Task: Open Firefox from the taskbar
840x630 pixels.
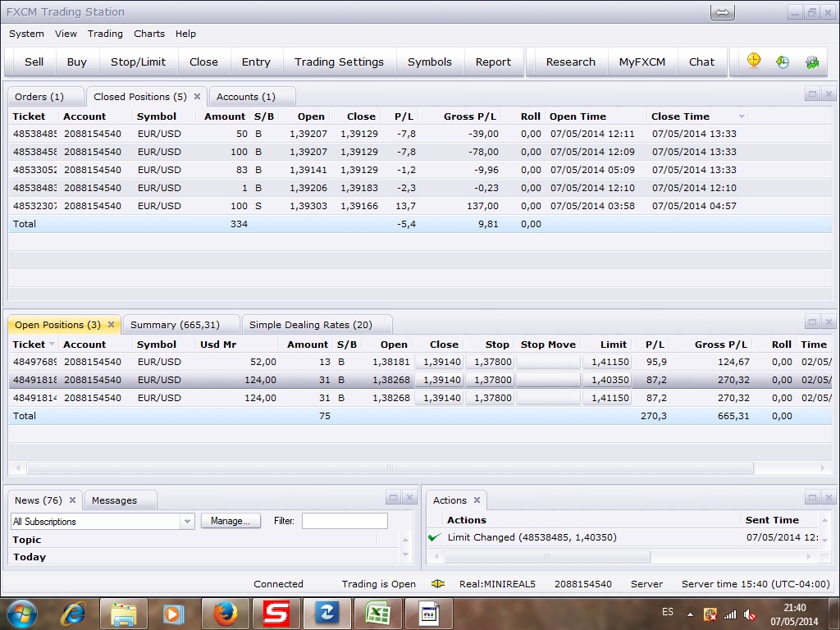Action: (225, 613)
